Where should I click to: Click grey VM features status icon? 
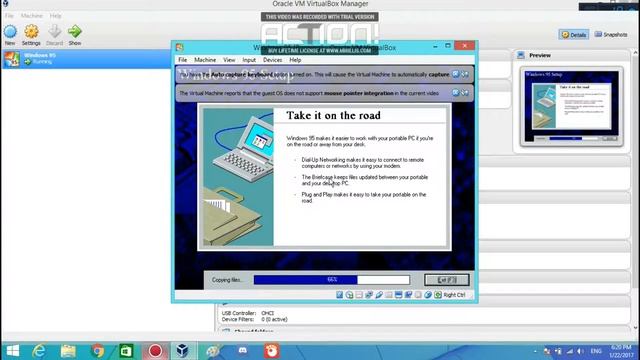tap(418, 295)
